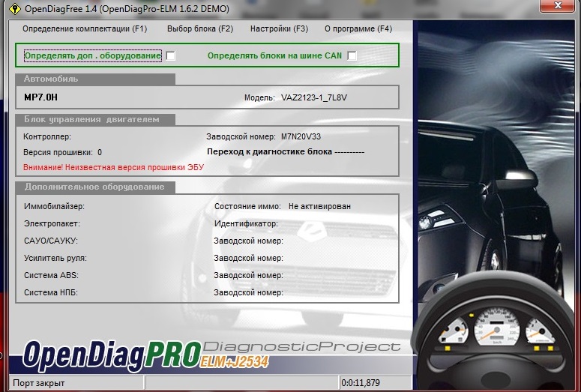
Task: Click the Переход к диагностике блока link
Action: 286,152
